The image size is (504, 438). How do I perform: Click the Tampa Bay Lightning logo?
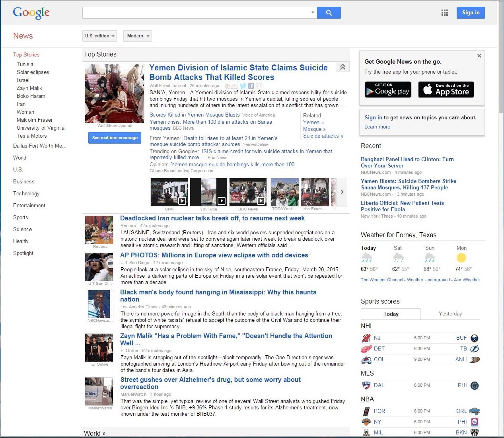[474, 349]
